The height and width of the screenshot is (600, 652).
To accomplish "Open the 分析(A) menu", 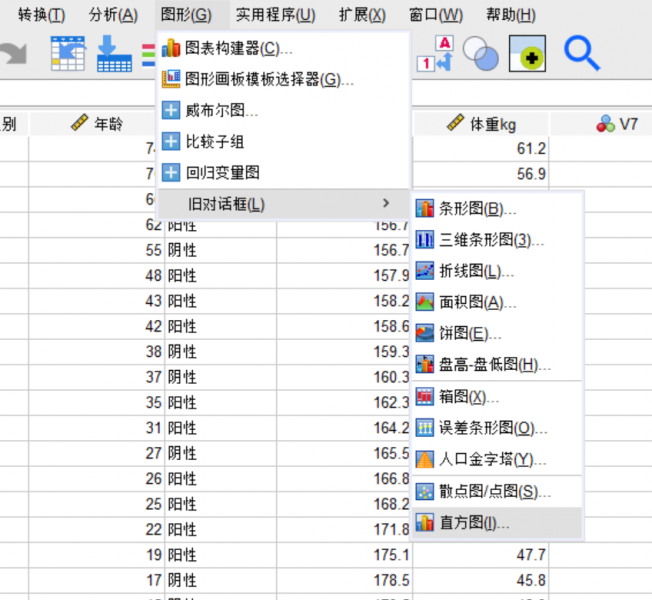I will pos(113,15).
